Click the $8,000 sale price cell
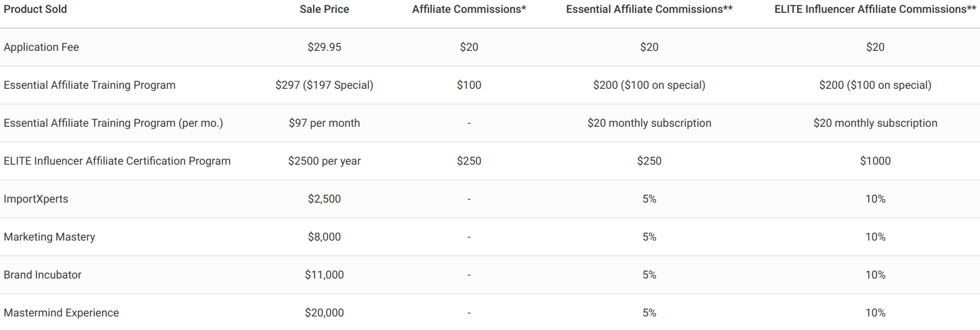 [324, 237]
